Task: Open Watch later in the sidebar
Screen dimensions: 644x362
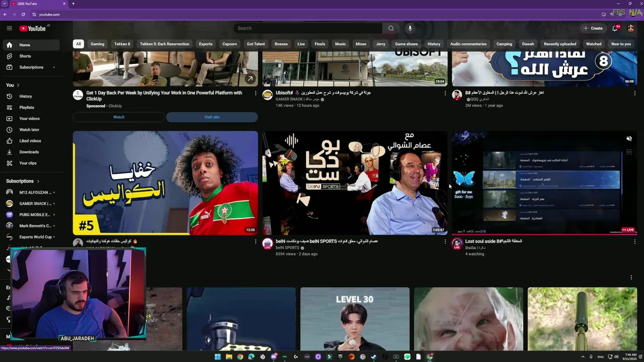Action: click(x=30, y=129)
